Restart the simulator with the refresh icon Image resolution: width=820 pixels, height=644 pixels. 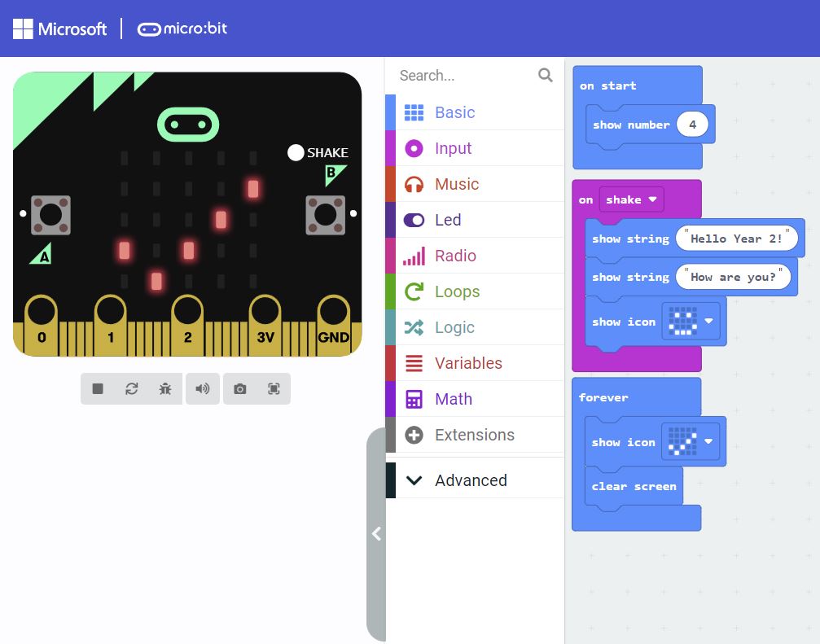click(131, 388)
